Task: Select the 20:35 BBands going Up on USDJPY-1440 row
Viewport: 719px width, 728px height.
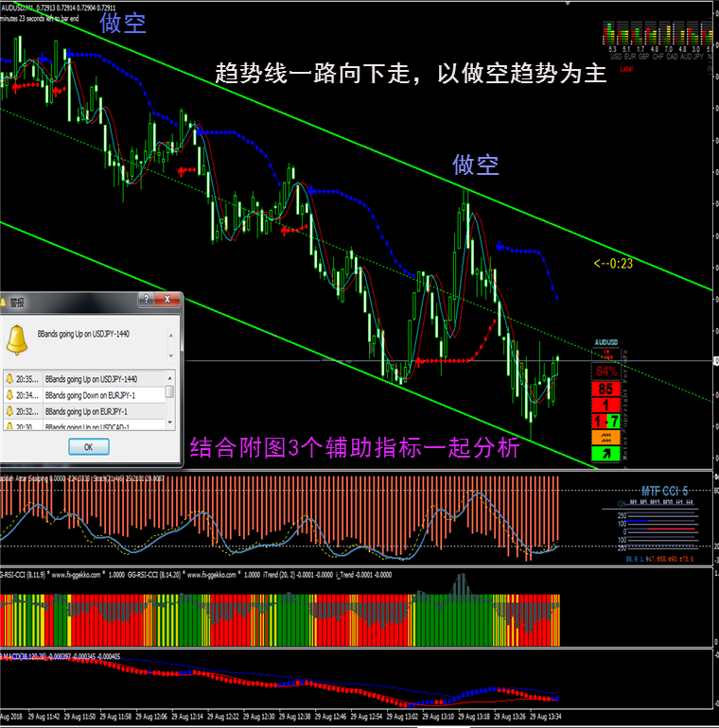Action: pyautogui.click(x=84, y=379)
